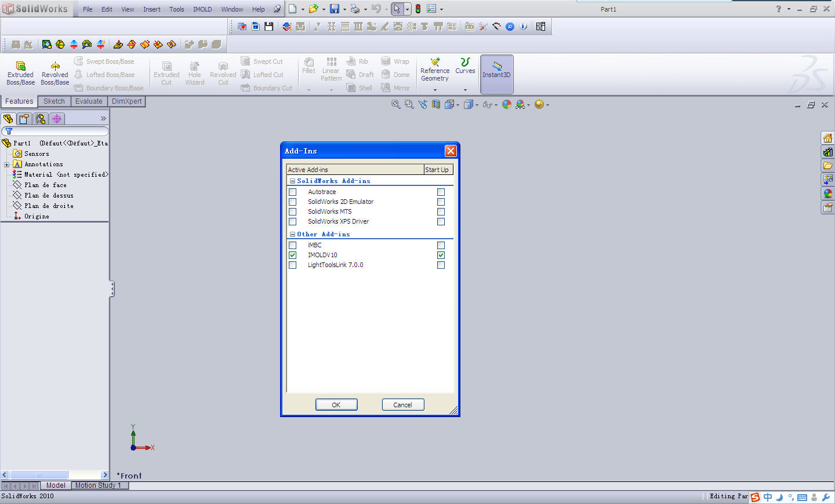The image size is (835, 504).
Task: Enable the Autotrace add-in checkbox
Action: click(293, 192)
